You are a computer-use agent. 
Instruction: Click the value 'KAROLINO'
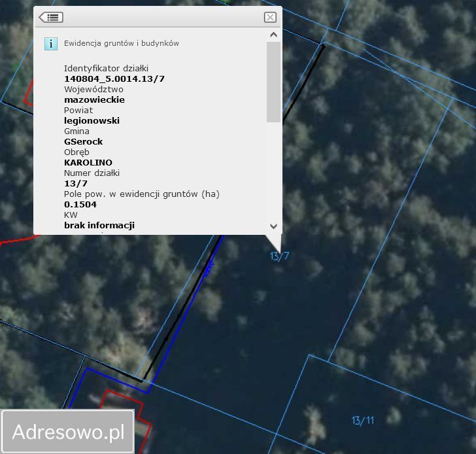pos(88,163)
